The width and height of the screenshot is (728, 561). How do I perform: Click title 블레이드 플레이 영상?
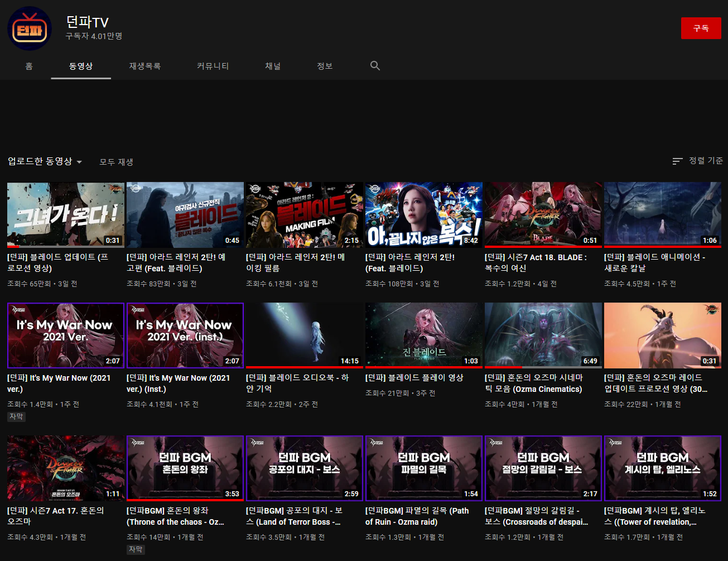coord(414,378)
